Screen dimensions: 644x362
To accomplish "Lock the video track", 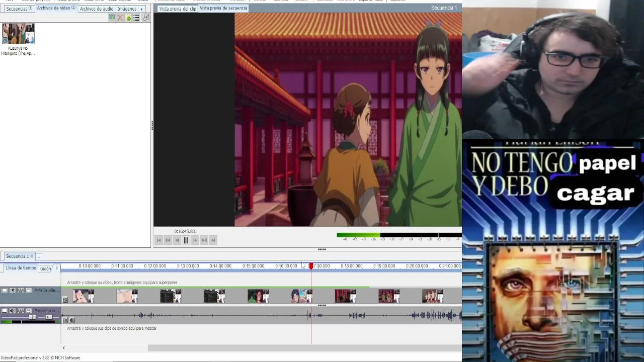I will click(x=29, y=290).
